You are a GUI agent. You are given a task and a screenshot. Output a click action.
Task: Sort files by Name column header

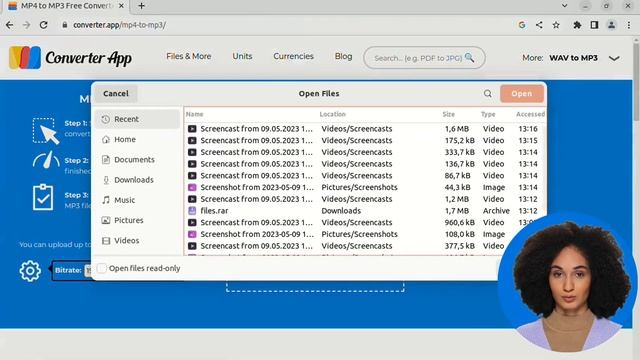point(195,114)
